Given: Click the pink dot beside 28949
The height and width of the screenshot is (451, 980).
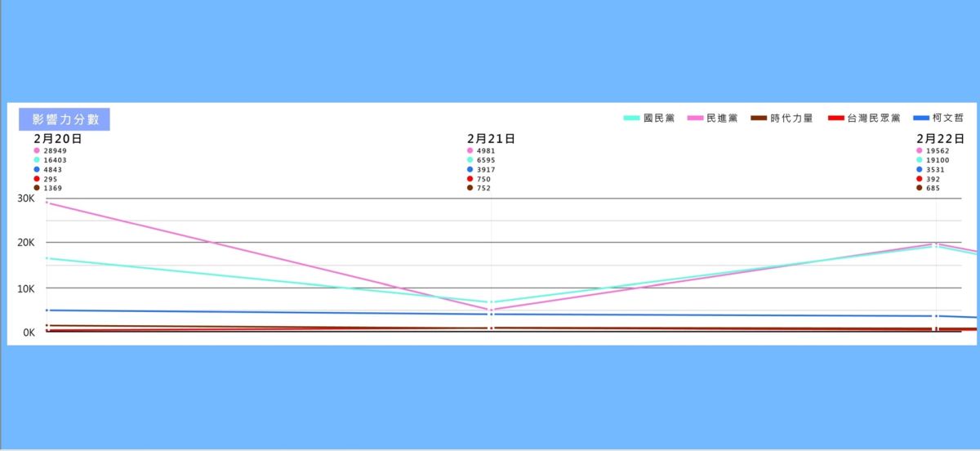Looking at the screenshot, I should [37, 151].
